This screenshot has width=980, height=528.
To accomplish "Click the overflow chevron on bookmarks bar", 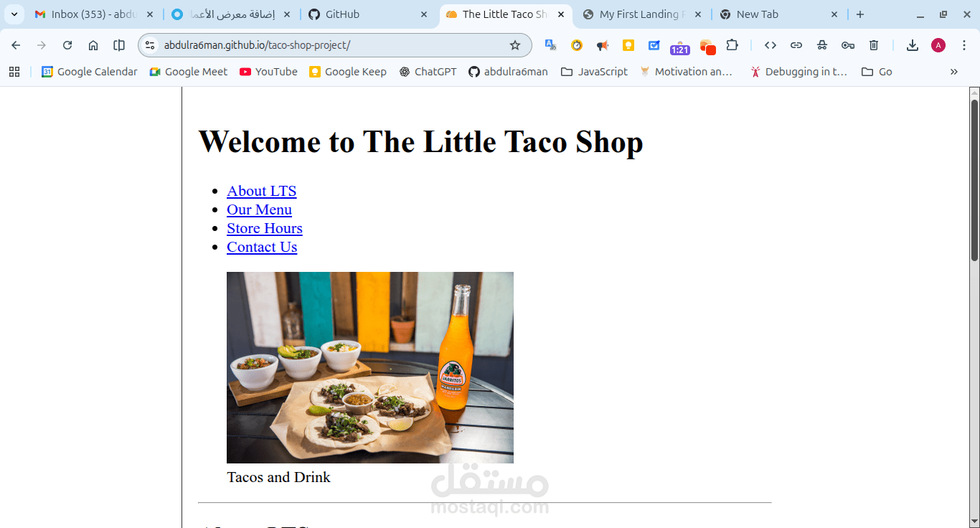I will [x=954, y=71].
